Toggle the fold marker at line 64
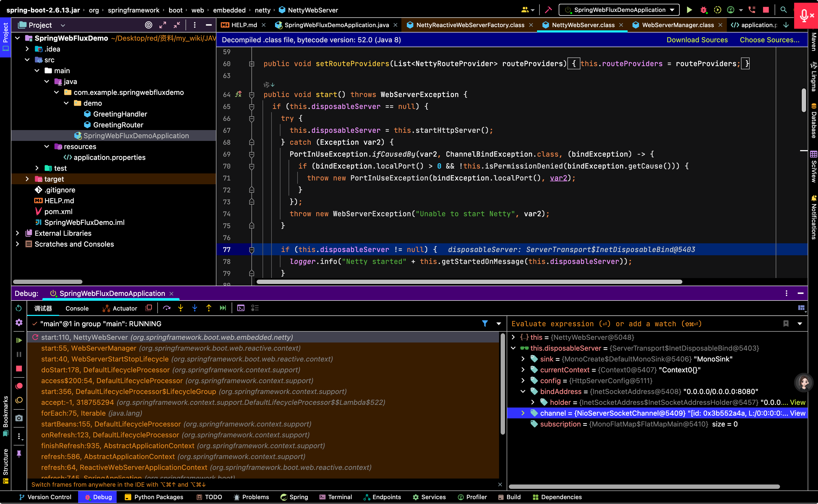The width and height of the screenshot is (818, 504). (252, 95)
